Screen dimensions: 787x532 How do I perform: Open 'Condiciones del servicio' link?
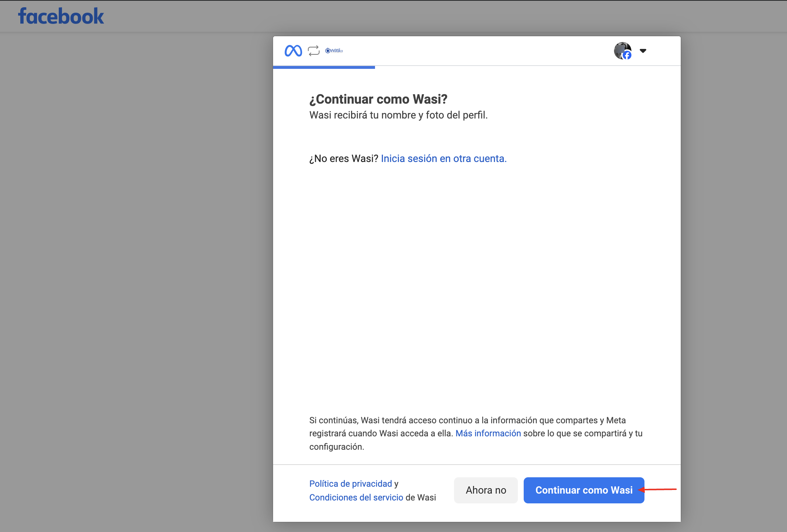click(x=356, y=498)
